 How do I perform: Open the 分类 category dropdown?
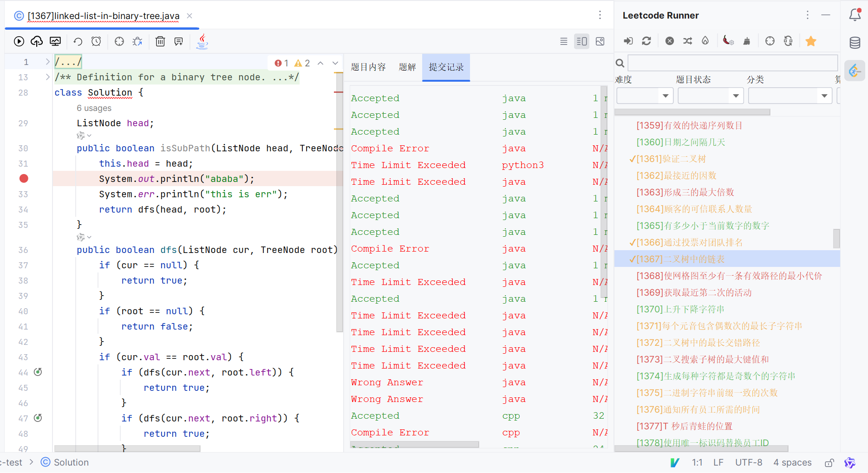(x=790, y=96)
